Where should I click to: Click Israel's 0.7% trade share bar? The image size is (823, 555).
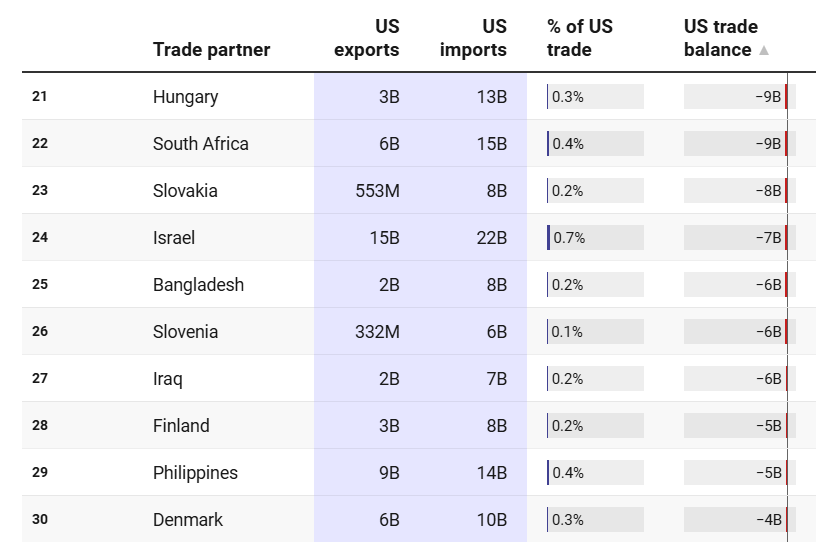click(x=595, y=238)
